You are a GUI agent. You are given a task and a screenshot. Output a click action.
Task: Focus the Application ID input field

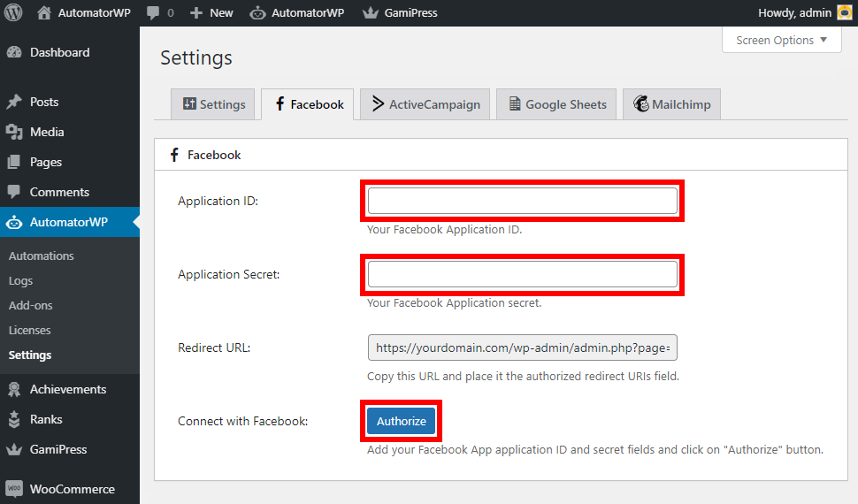tap(522, 201)
